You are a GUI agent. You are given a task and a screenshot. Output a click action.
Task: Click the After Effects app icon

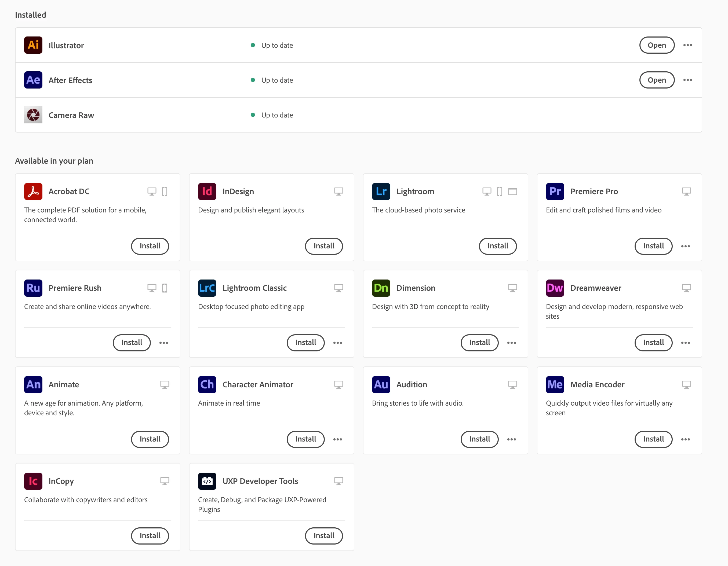33,80
